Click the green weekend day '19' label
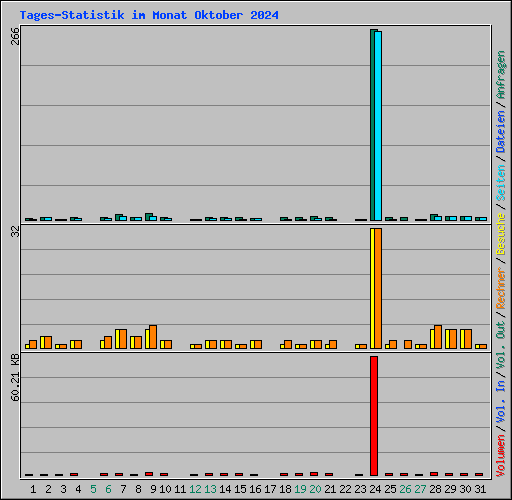512x500 pixels. [300, 489]
